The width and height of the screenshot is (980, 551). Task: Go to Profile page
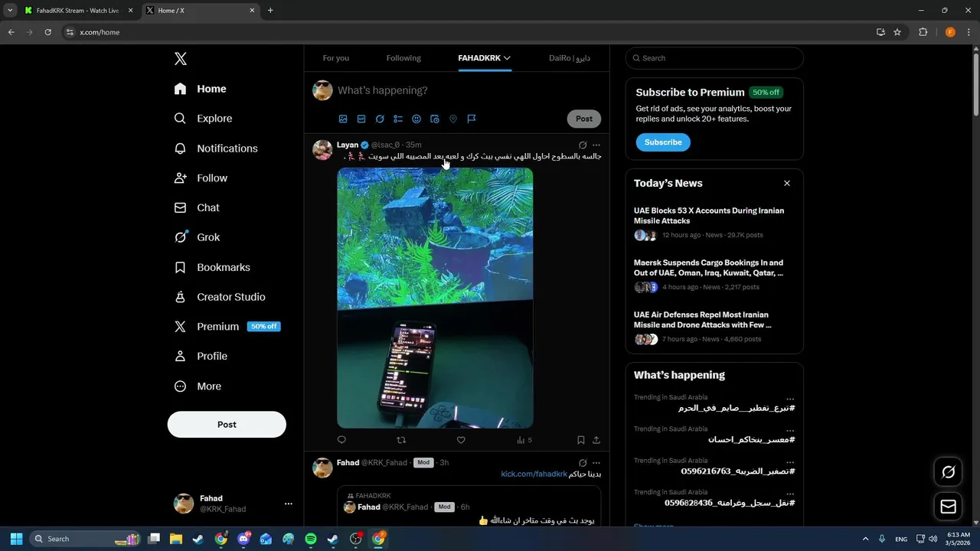[x=201, y=356]
